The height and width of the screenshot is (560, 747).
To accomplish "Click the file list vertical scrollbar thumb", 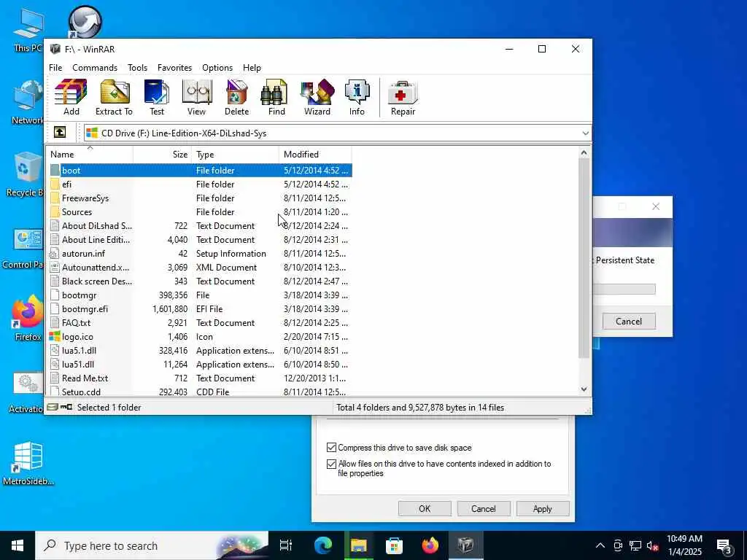I will point(584,259).
